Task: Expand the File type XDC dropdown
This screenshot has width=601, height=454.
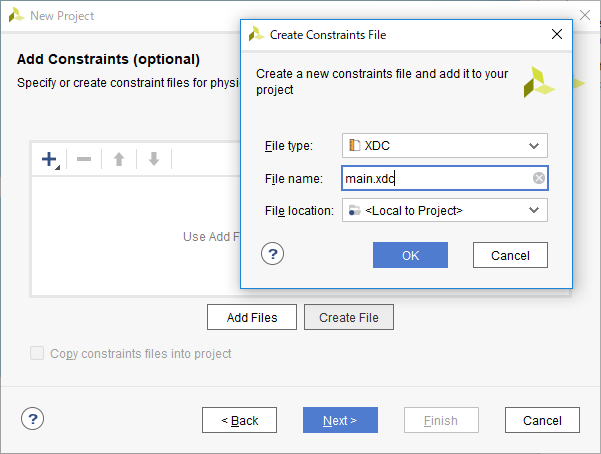Action: pos(534,146)
